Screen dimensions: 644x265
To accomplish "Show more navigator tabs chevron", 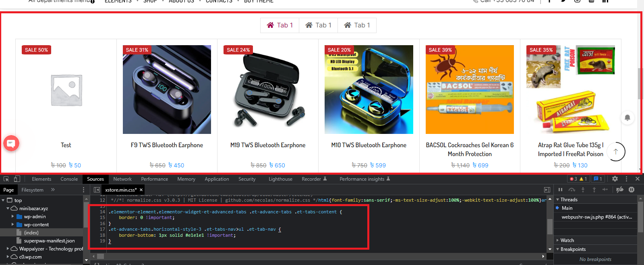I will pos(53,190).
